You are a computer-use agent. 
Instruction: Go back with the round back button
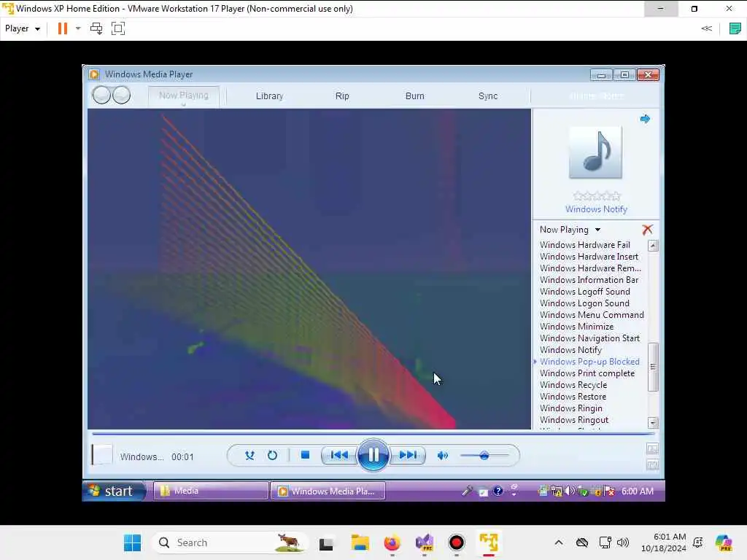click(101, 96)
